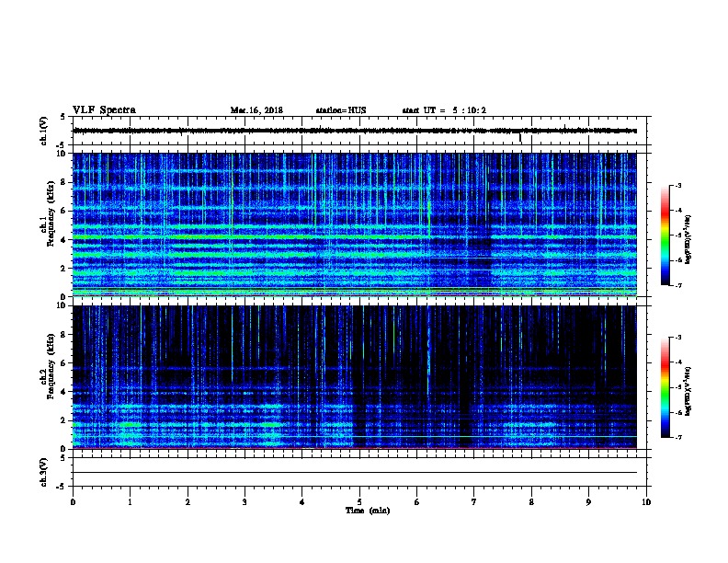The height and width of the screenshot is (563, 728).
Task: Click time axis tick label "7"
Action: pyautogui.click(x=474, y=501)
